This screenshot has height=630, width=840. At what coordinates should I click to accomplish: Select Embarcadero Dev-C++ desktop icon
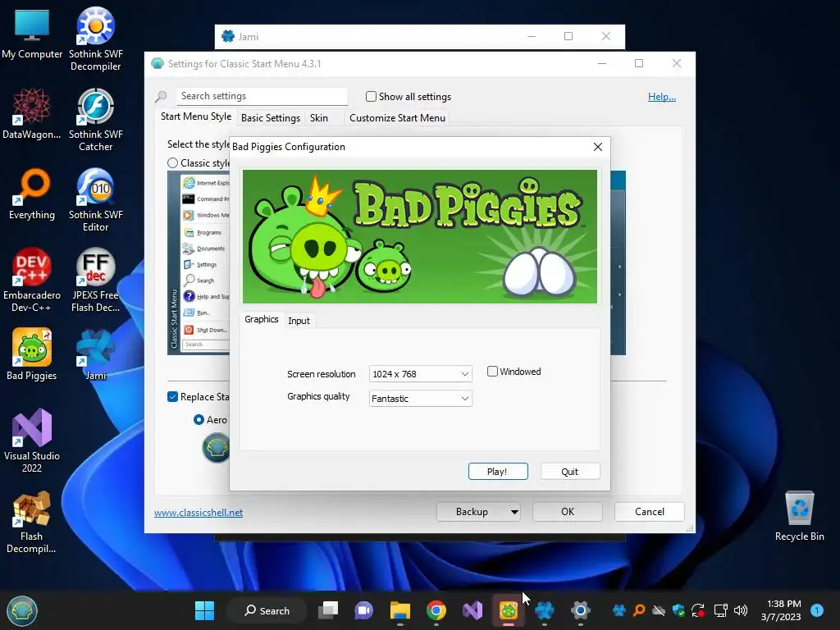coord(32,280)
